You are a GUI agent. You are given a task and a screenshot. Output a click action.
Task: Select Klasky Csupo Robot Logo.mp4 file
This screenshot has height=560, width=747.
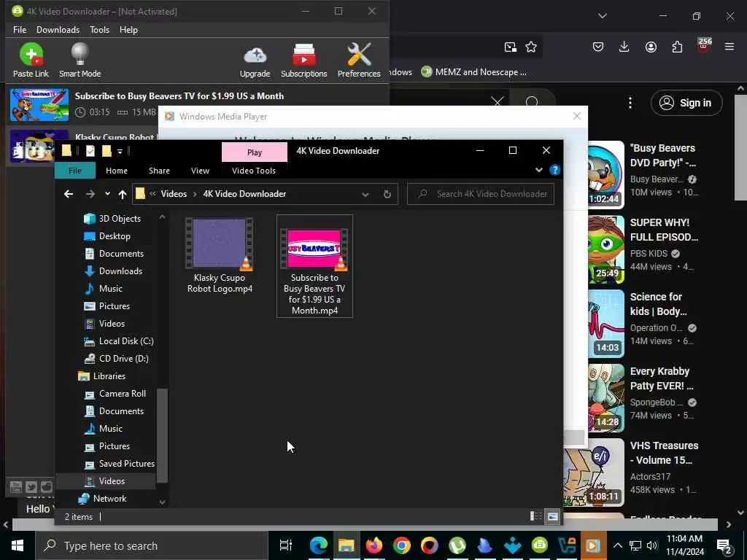(220, 256)
